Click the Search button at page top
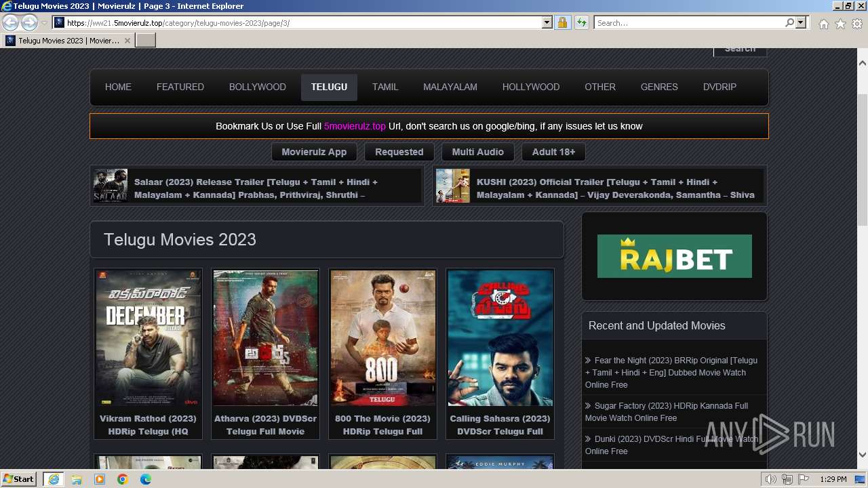This screenshot has height=488, width=868. [x=740, y=50]
